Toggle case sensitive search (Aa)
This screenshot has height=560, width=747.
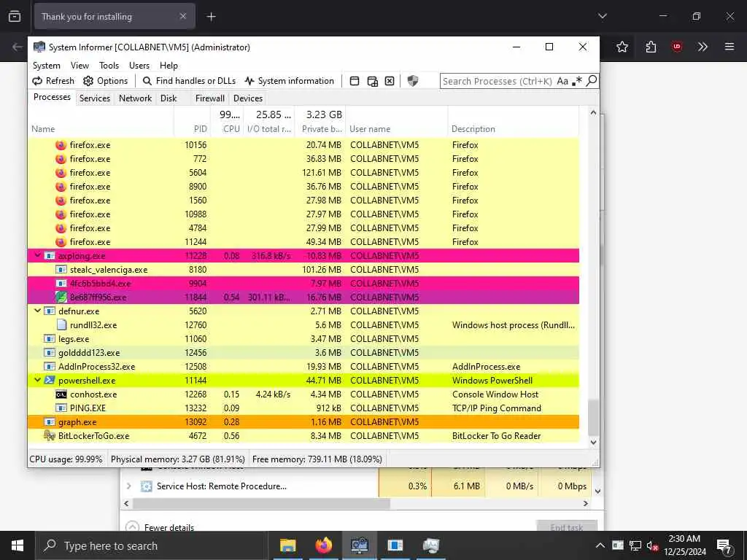click(562, 81)
